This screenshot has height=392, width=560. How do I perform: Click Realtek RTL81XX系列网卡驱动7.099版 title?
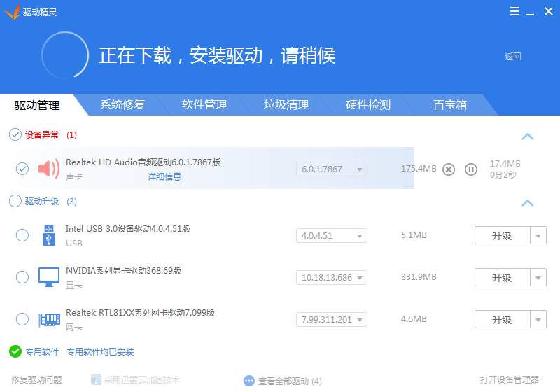coord(141,313)
